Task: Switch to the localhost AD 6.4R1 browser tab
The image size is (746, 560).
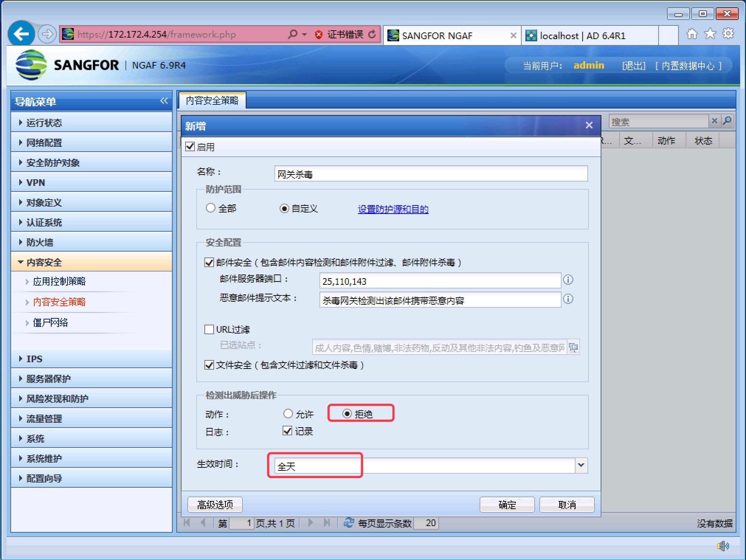Action: coord(582,36)
